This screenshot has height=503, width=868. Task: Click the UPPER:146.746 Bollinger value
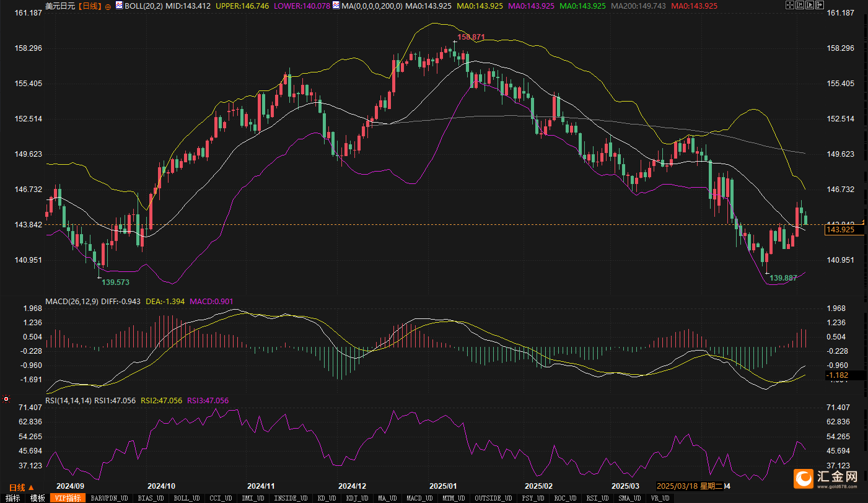coord(242,6)
